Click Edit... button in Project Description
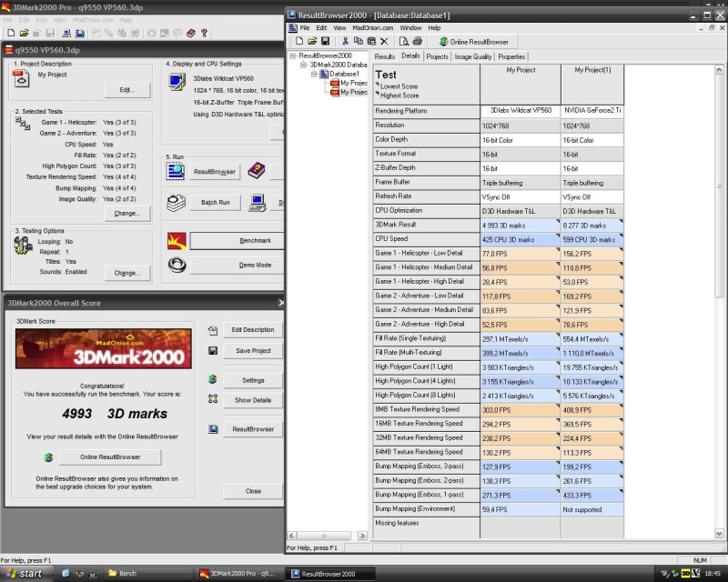The image size is (728, 582). coord(127,90)
